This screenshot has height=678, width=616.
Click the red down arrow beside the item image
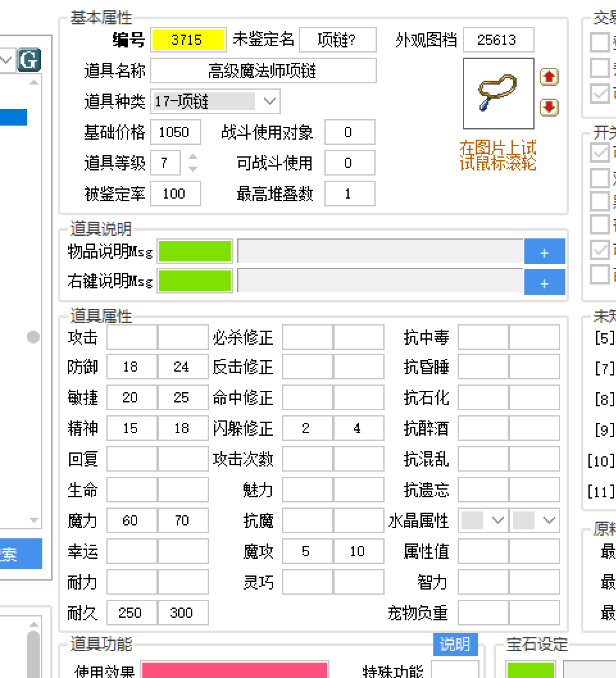[549, 107]
